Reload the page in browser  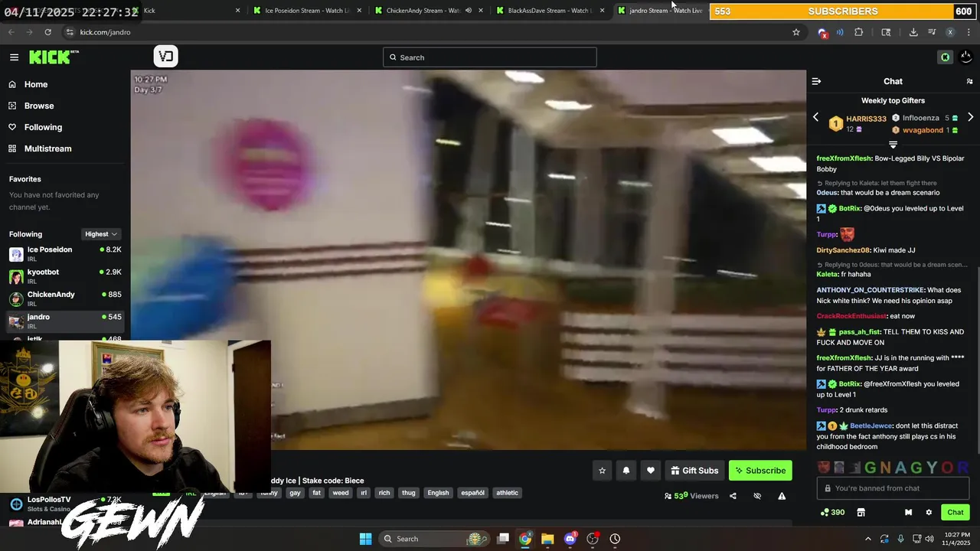pos(47,32)
